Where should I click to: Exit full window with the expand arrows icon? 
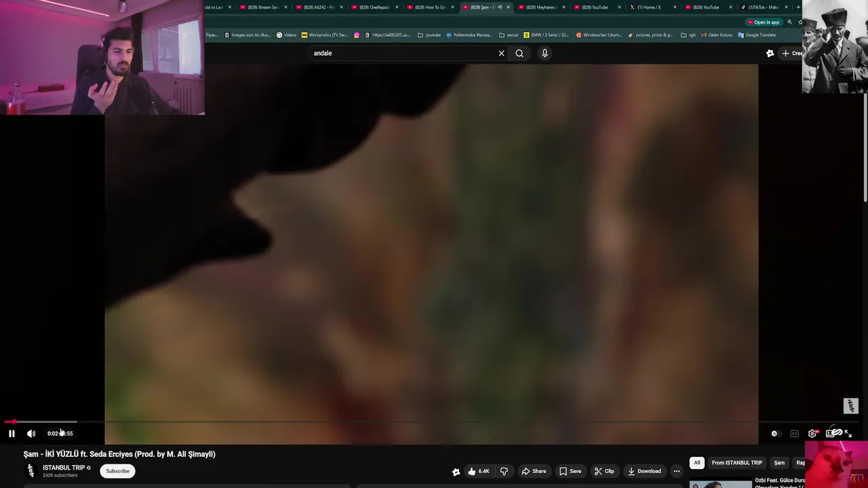[x=848, y=434]
